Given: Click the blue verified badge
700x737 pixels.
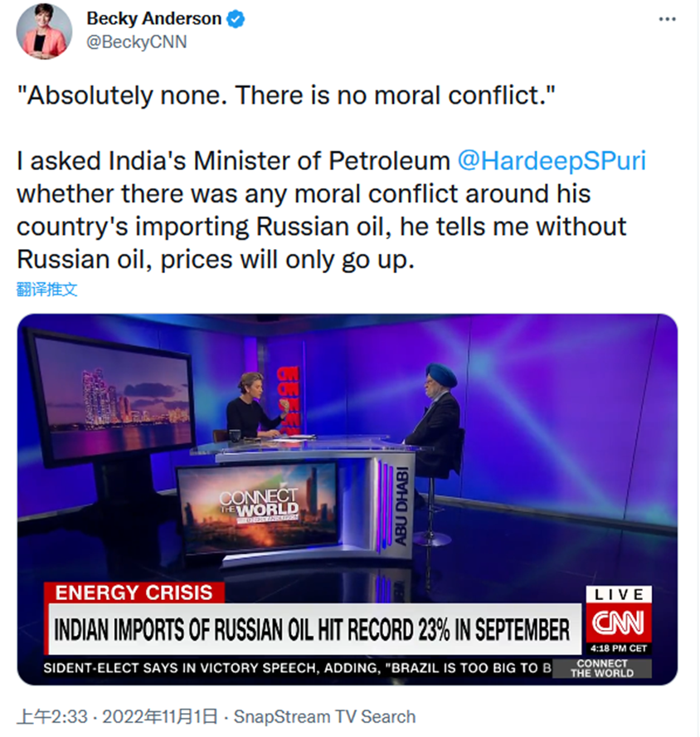Looking at the screenshot, I should (x=236, y=18).
